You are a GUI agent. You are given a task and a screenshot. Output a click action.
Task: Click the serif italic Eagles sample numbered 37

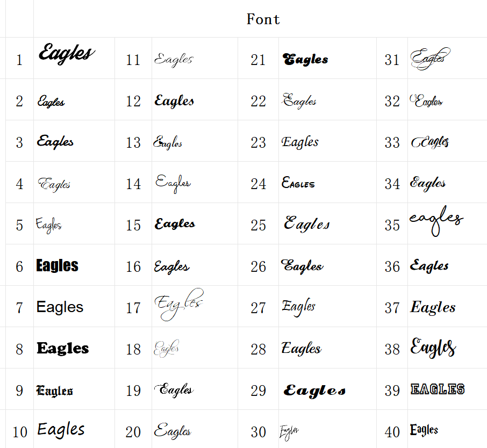point(433,307)
